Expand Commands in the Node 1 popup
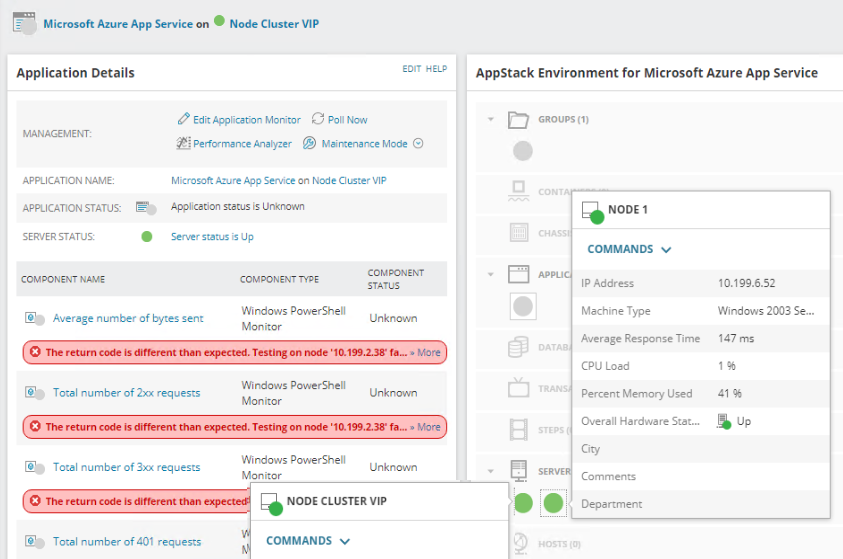 click(629, 249)
